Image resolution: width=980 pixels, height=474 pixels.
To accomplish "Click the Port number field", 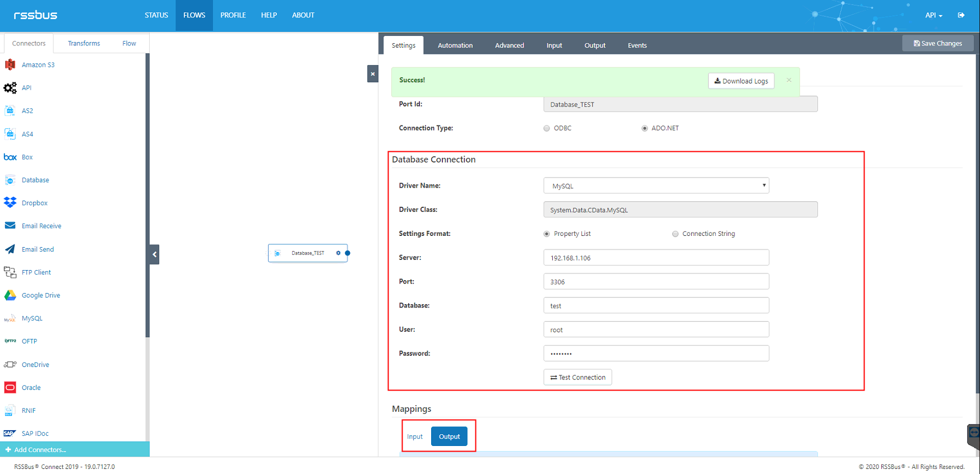I will coord(656,282).
